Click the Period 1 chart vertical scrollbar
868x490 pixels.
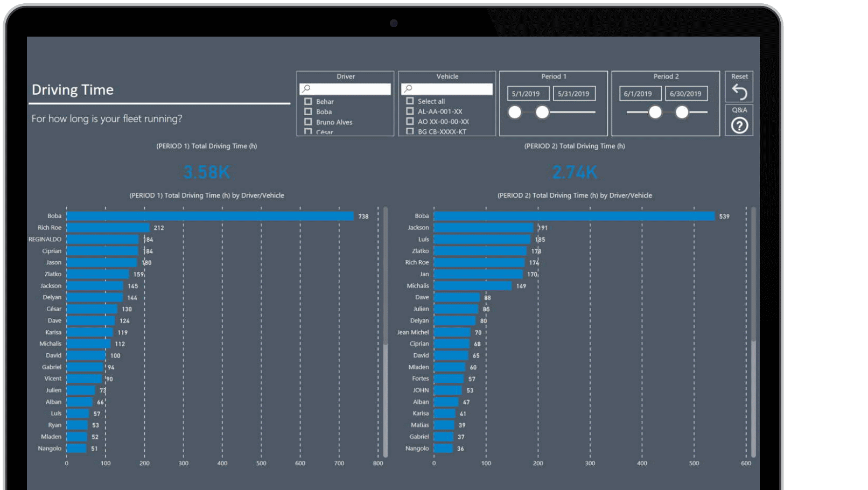(386, 275)
